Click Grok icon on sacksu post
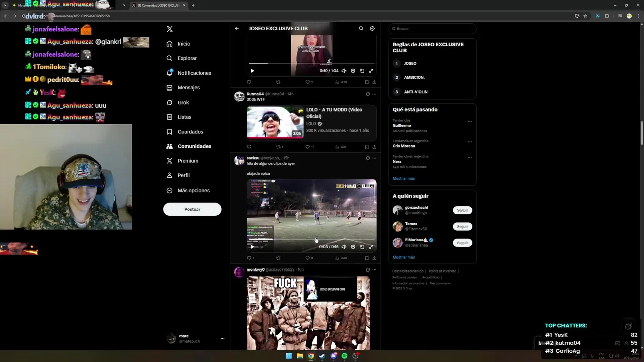This screenshot has height=362, width=644. click(x=368, y=158)
